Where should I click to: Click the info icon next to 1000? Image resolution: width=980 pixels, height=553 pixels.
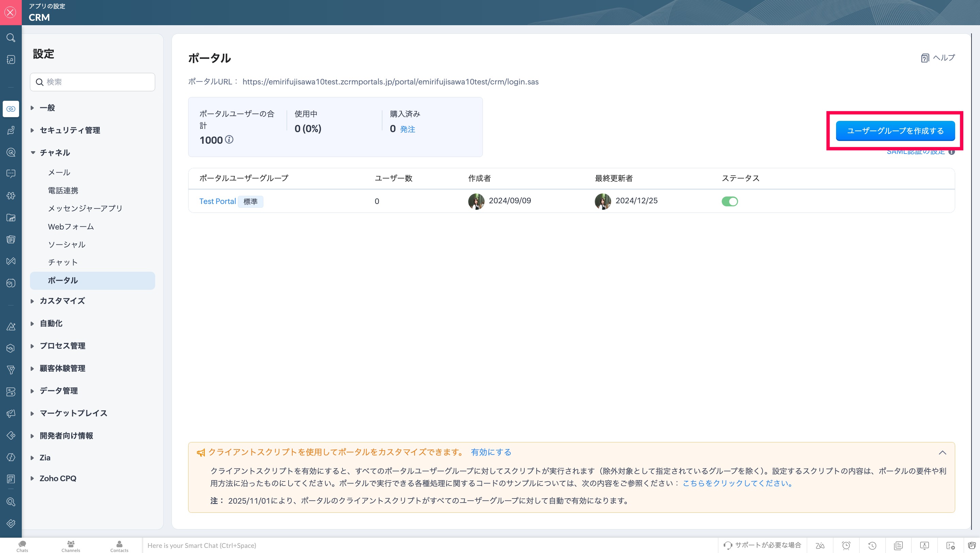pos(229,140)
